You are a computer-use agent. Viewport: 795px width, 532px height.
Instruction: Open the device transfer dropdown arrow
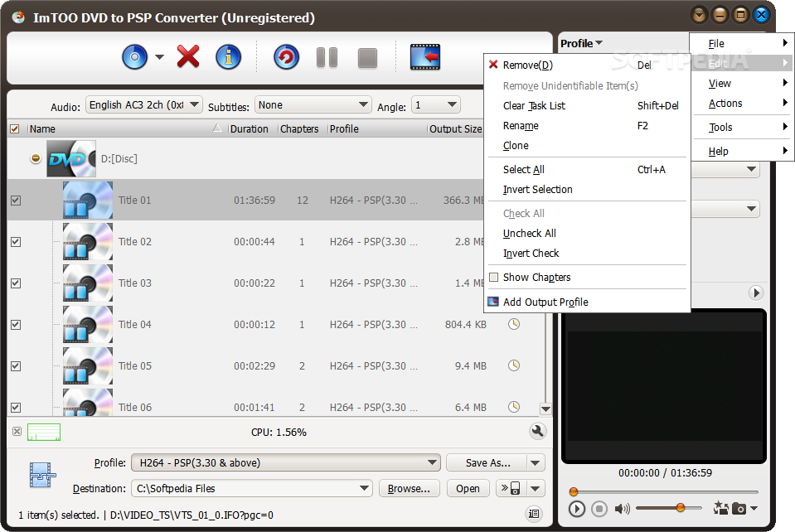pyautogui.click(x=536, y=488)
